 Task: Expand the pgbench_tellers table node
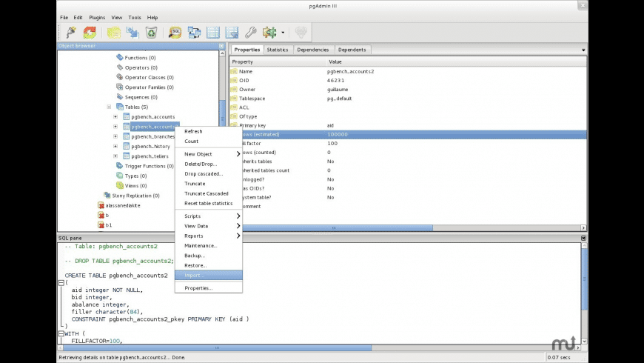(x=115, y=156)
